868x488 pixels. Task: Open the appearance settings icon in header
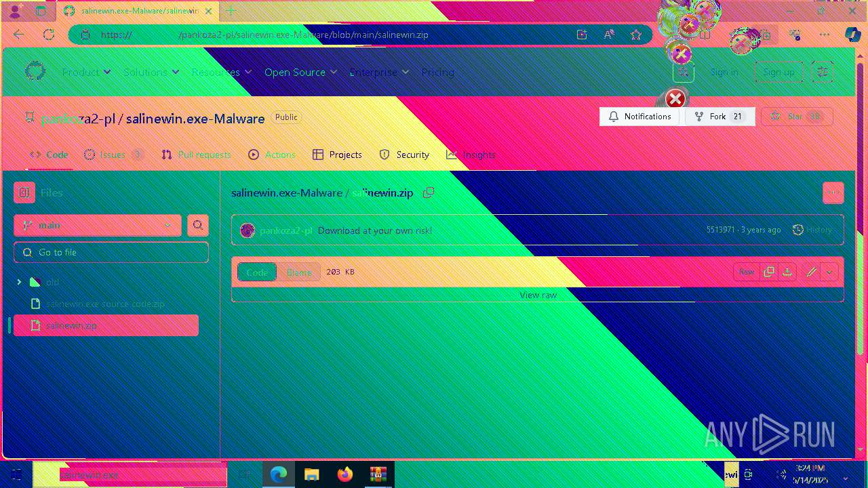pyautogui.click(x=823, y=72)
